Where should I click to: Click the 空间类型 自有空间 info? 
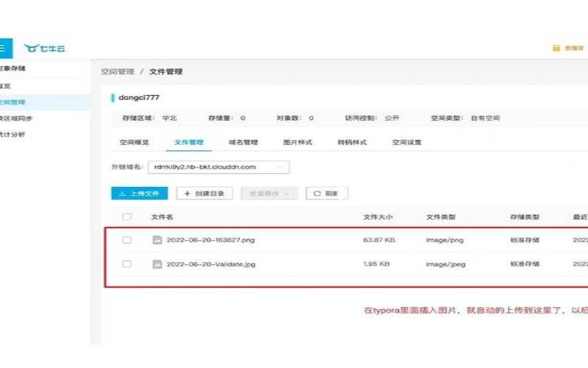click(465, 118)
